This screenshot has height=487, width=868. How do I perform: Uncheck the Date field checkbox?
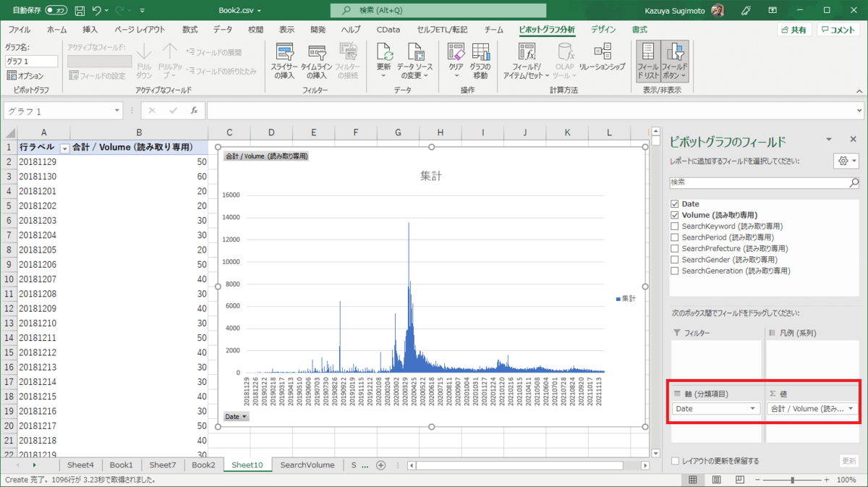click(x=675, y=204)
